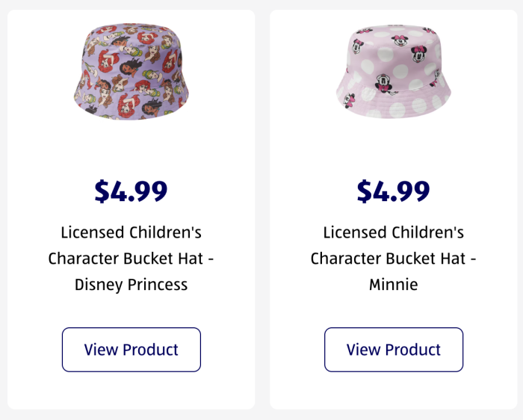Click 'Licensed Children's' line in Disney Princess card
The width and height of the screenshot is (523, 420).
click(131, 232)
